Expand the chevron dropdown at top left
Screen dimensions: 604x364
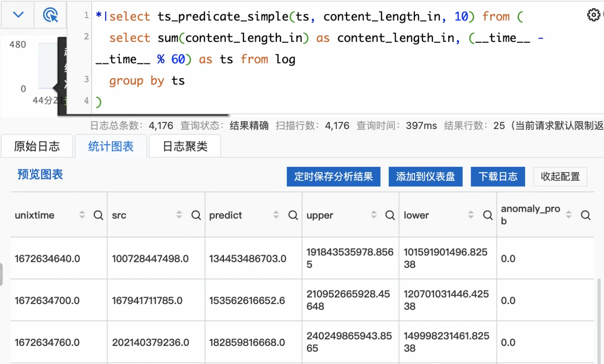tap(18, 15)
